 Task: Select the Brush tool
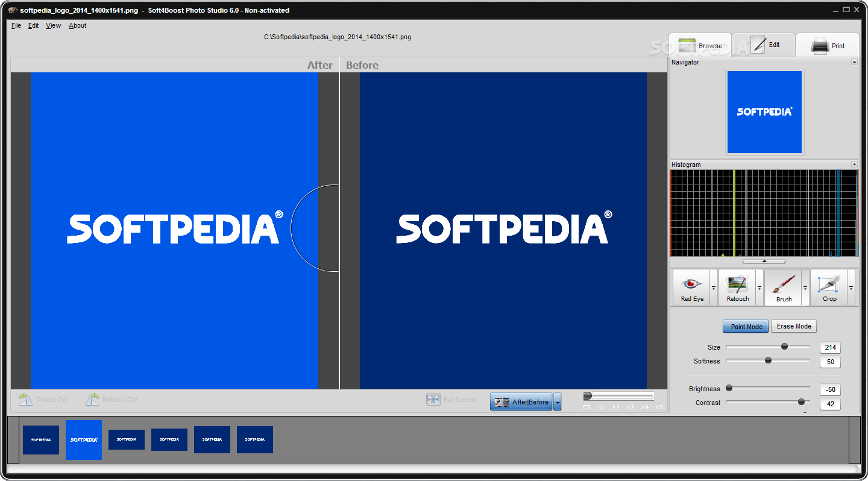(x=784, y=288)
